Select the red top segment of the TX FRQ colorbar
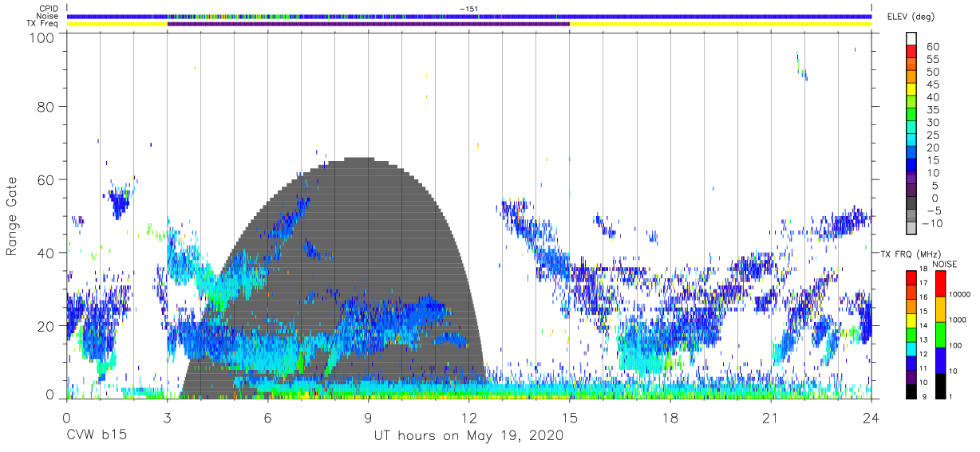This screenshot has width=980, height=452. pyautogui.click(x=911, y=279)
